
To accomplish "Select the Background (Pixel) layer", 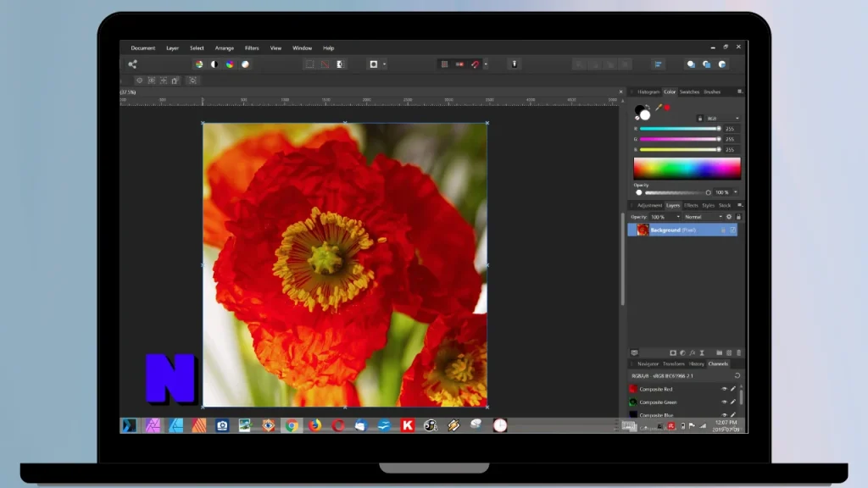I will point(682,230).
